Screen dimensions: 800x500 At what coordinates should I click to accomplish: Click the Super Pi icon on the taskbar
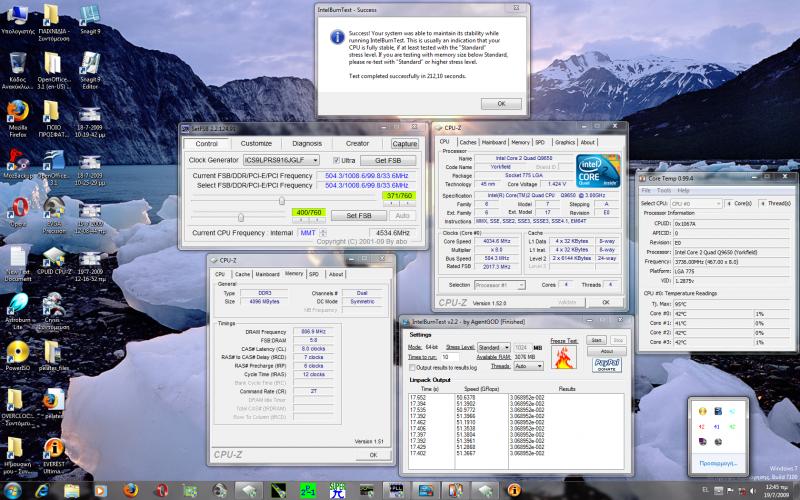click(x=337, y=490)
